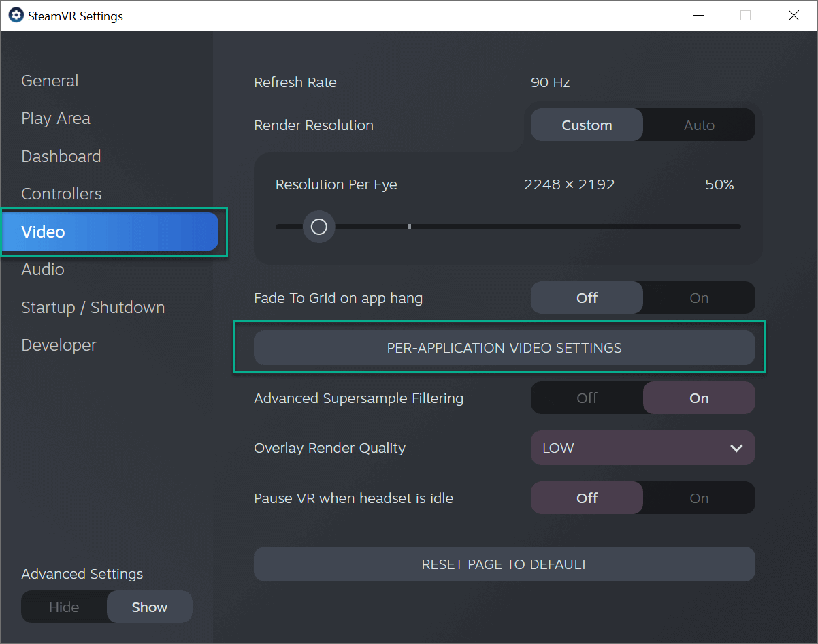The width and height of the screenshot is (818, 644).
Task: Click the Overlay Render Quality chevron arrow
Action: point(736,448)
